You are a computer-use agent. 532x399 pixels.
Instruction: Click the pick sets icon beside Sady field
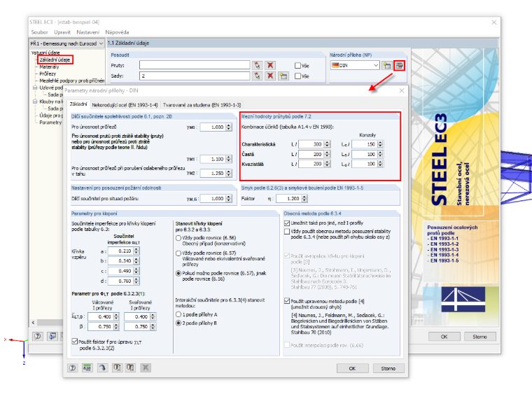257,76
